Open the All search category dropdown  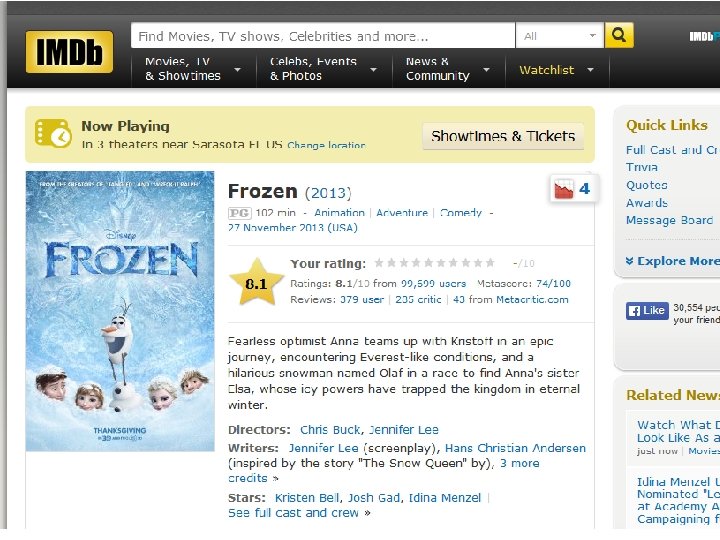559,35
